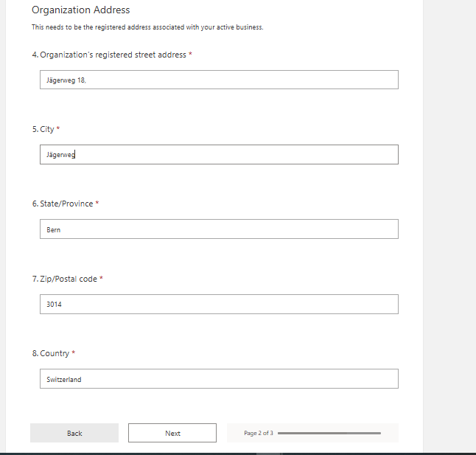Viewport: 476px width, 455px height.
Task: Click the registered address description text
Action: [x=147, y=27]
